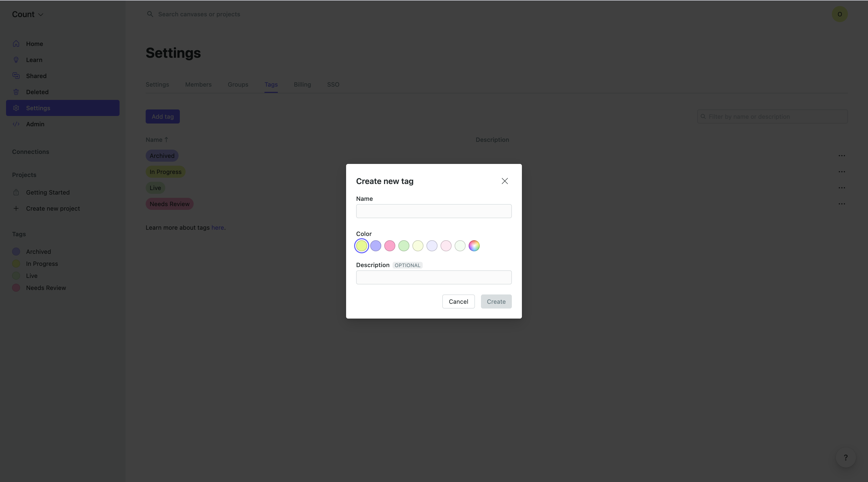The width and height of the screenshot is (868, 482).
Task: Choose the purple color swatch
Action: pyautogui.click(x=375, y=246)
